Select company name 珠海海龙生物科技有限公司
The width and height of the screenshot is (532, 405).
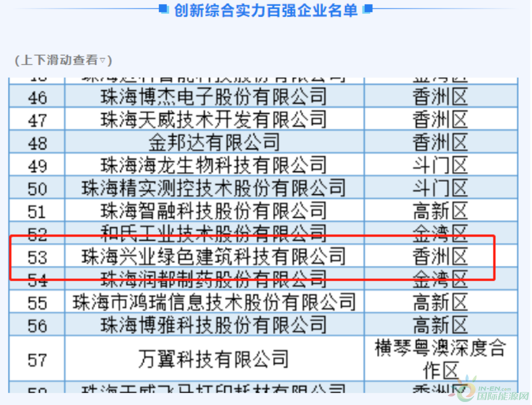214,165
